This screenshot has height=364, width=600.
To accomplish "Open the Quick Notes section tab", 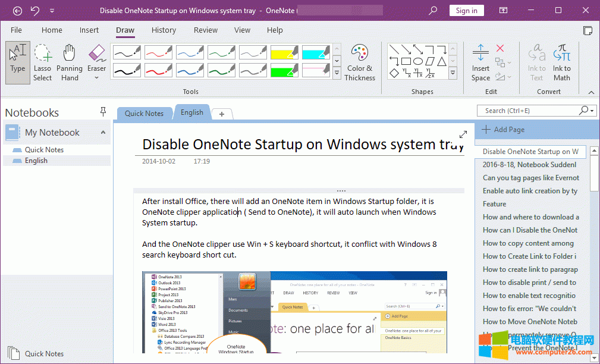I will pos(144,113).
